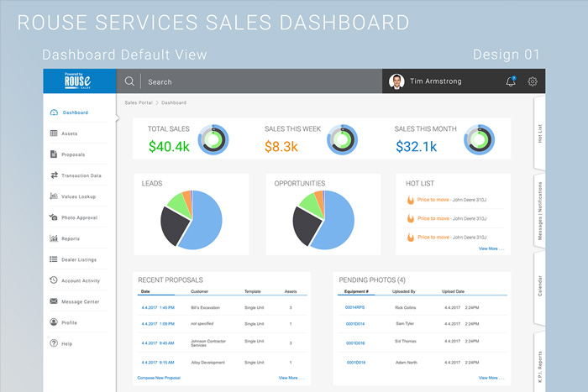Viewport: 588px width, 392px height.
Task: Open proposal dated 4.4.2017 1:45 PM
Action: coord(158,308)
